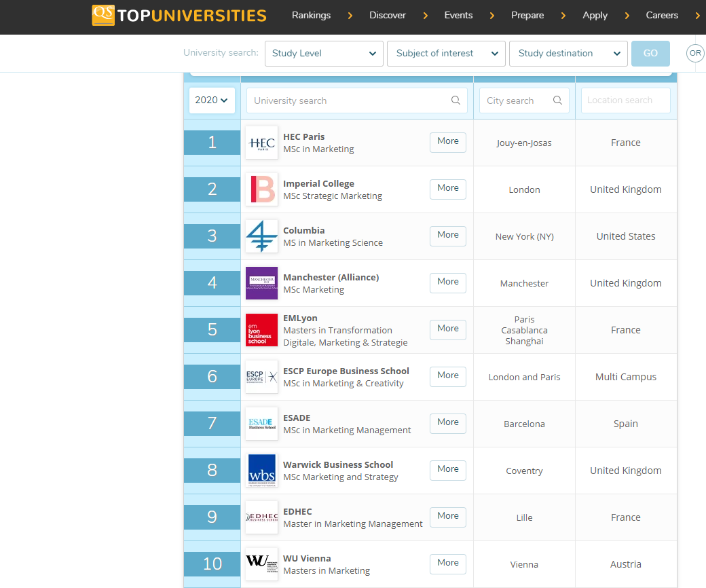Click the arrow next to Rankings

click(x=350, y=16)
